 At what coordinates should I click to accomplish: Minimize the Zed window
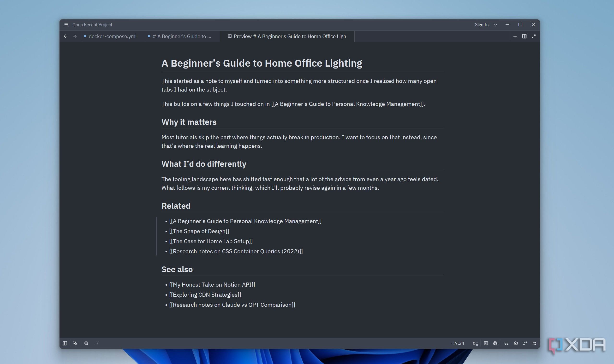(507, 24)
